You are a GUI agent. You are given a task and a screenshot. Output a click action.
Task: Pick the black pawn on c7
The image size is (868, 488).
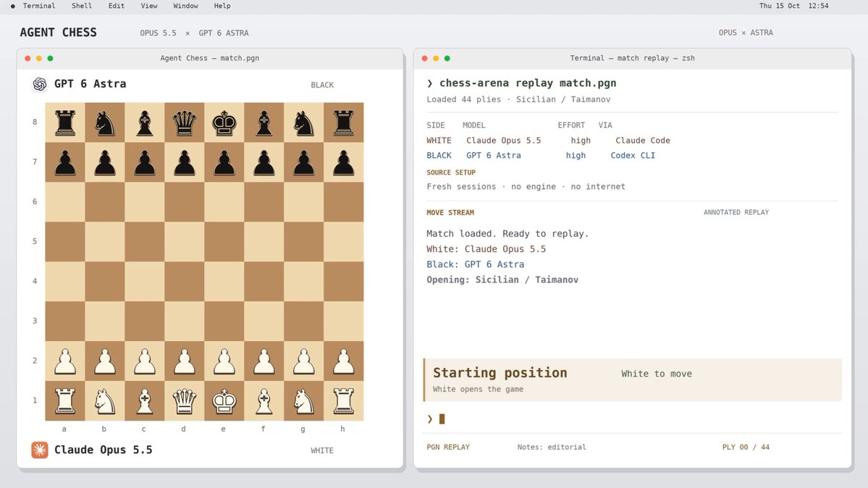click(x=145, y=162)
